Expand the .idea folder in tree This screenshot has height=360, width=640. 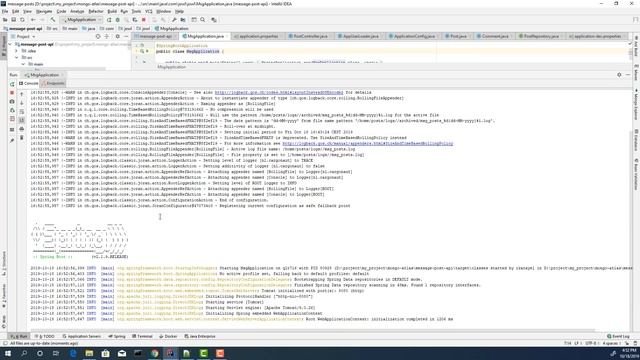pyautogui.click(x=17, y=51)
